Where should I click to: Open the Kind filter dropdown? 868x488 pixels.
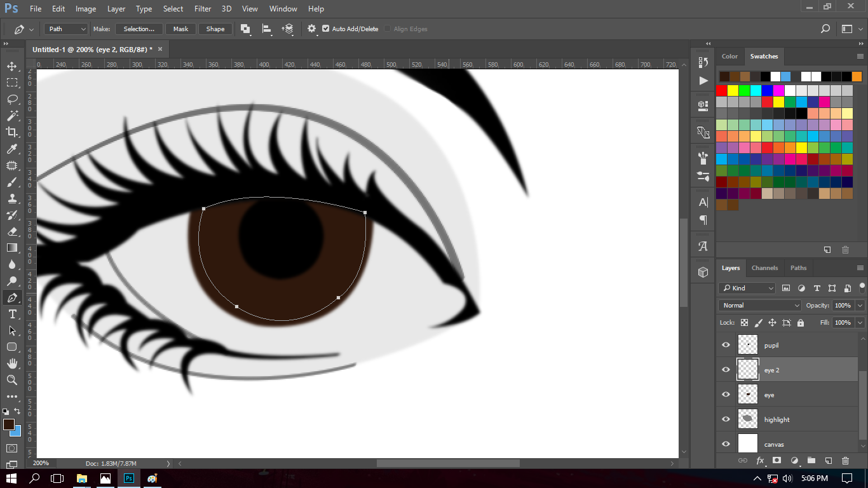pyautogui.click(x=747, y=288)
